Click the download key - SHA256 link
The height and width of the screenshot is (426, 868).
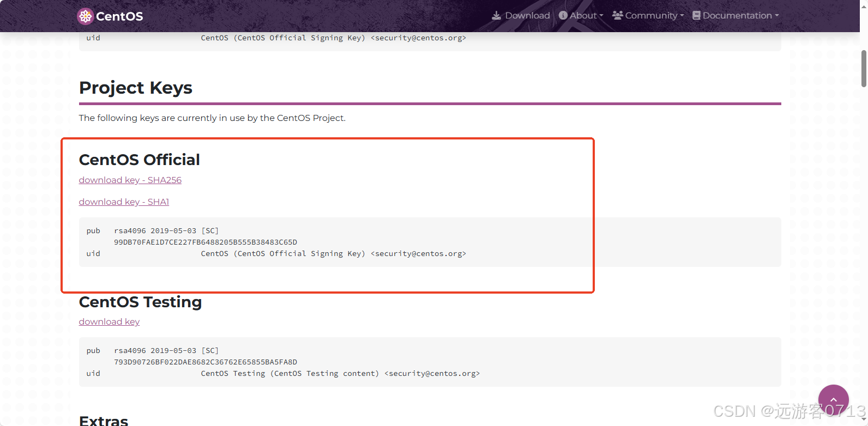pos(130,180)
